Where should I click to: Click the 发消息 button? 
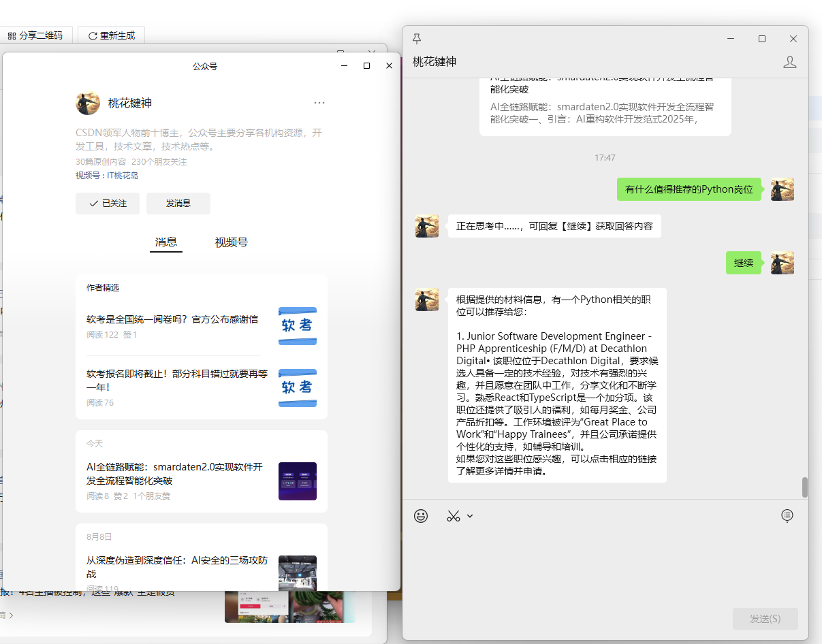tap(178, 204)
